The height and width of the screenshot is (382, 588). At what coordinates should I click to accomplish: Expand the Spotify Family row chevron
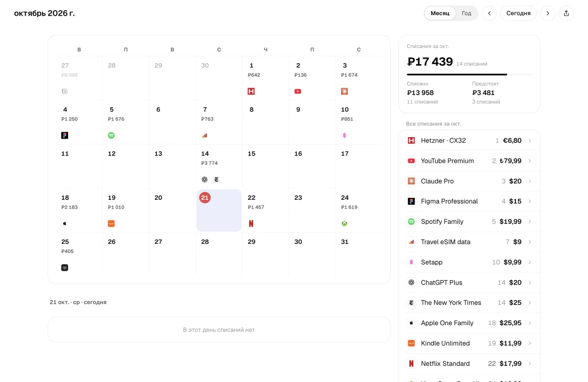[x=530, y=221]
